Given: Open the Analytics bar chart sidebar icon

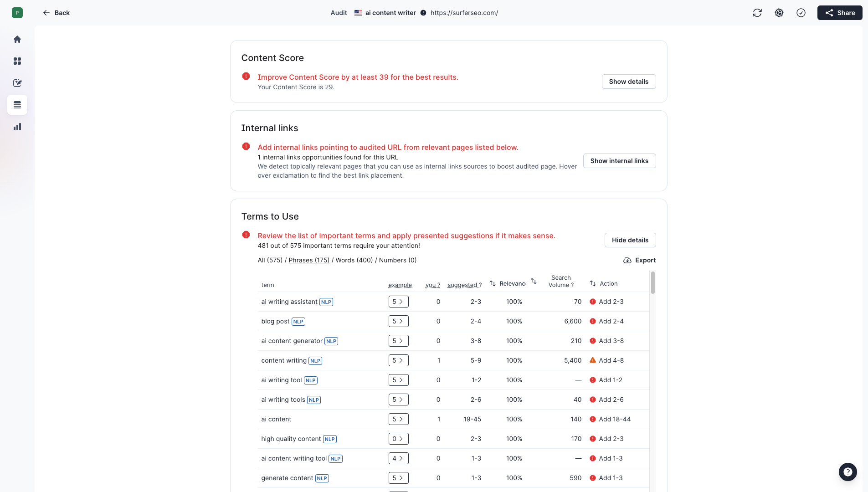Looking at the screenshot, I should pos(17,127).
